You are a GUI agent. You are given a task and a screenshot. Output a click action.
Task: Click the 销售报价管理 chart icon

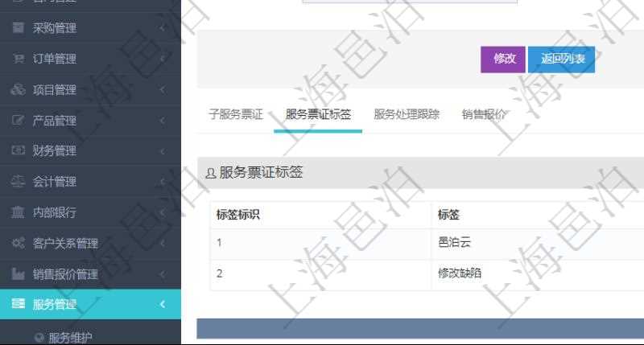18,274
